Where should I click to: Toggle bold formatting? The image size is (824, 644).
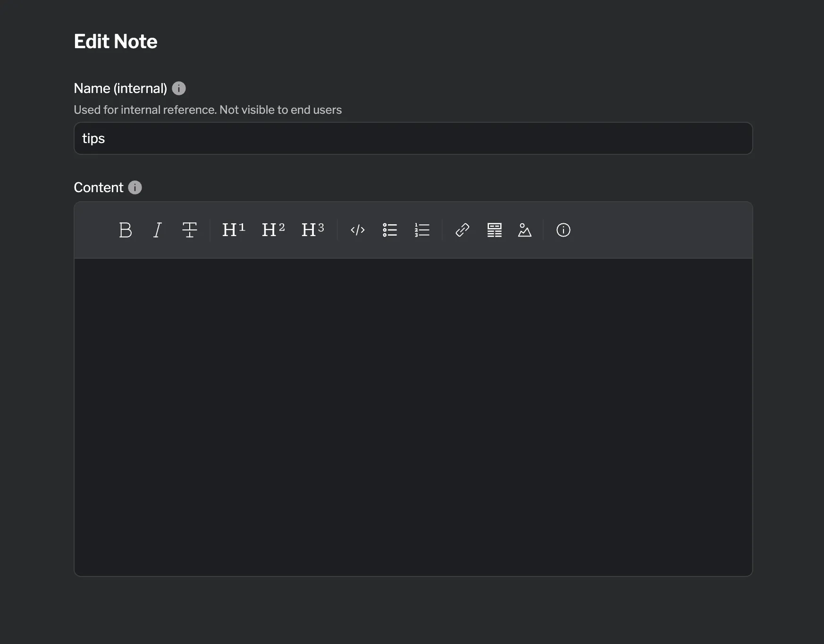point(125,230)
